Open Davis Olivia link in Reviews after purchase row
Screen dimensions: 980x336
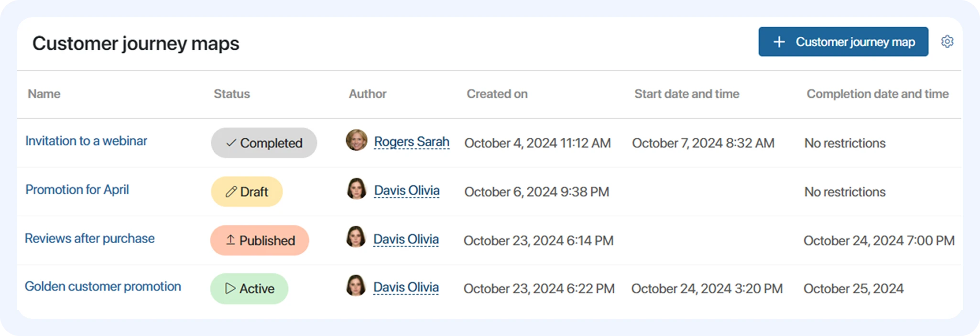click(406, 239)
